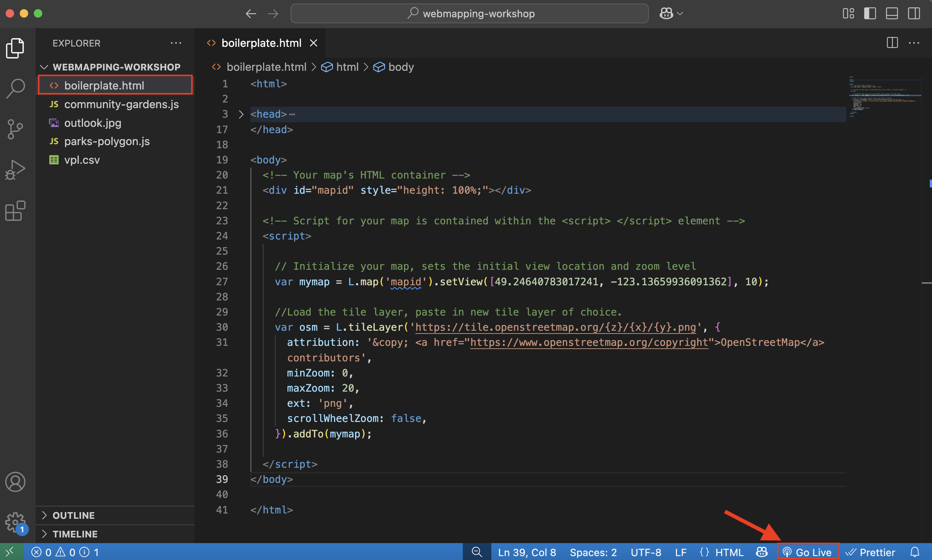Image resolution: width=932 pixels, height=560 pixels.
Task: Open the Explorer view in activity bar
Action: click(15, 48)
